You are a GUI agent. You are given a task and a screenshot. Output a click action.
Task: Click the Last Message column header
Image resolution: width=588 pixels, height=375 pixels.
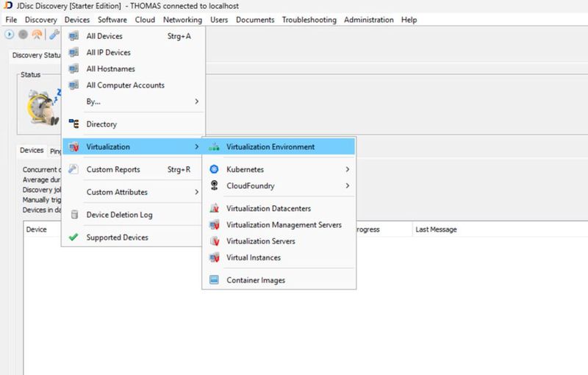pyautogui.click(x=436, y=229)
